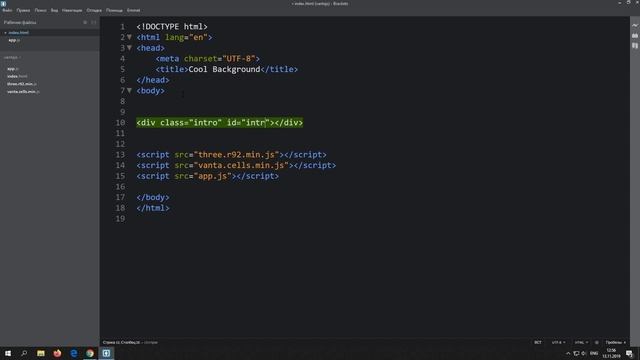Click the closing html tag on line 18

coord(153,208)
